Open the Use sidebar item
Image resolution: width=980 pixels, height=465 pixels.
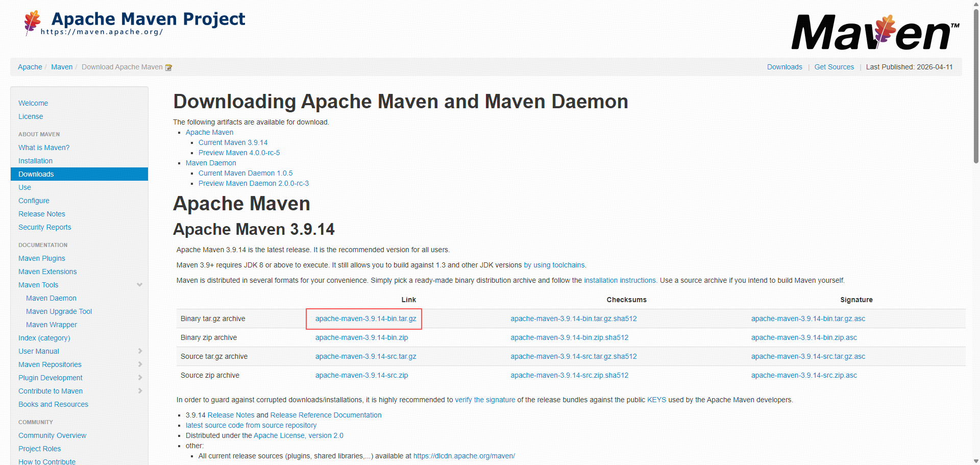(24, 187)
